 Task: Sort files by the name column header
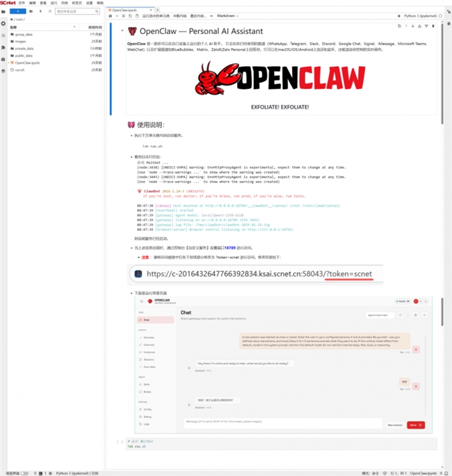pos(43,27)
